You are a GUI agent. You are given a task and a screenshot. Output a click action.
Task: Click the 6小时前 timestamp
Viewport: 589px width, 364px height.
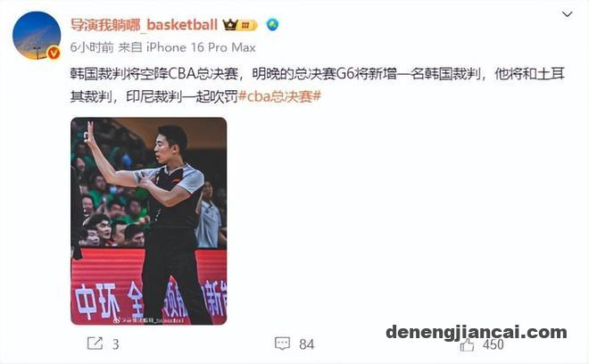click(x=92, y=47)
